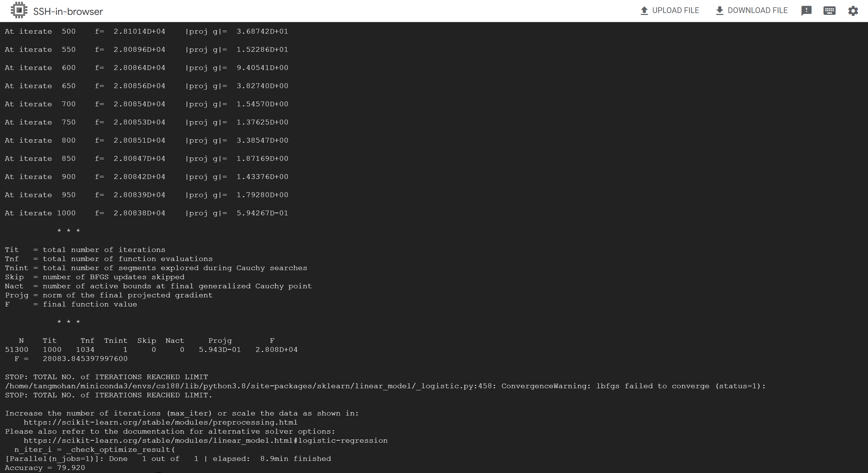Click the DOWNLOAD FILE button
The width and height of the screenshot is (868, 473).
751,10
